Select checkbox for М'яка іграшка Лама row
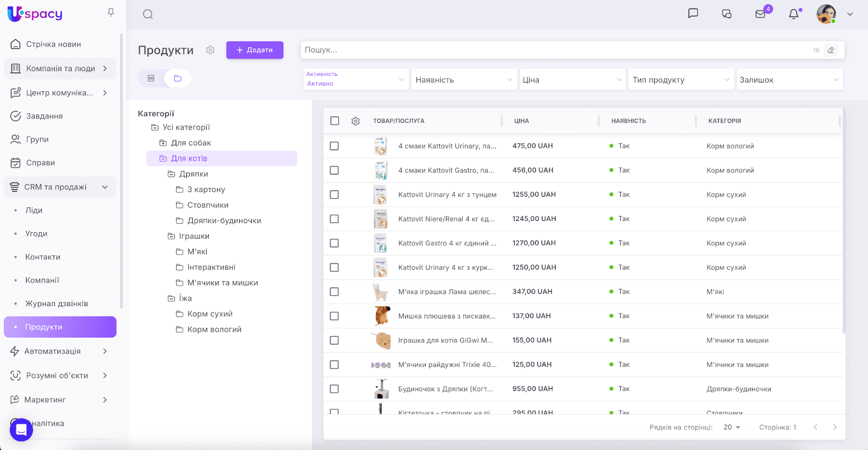Image resolution: width=868 pixels, height=450 pixels. (334, 292)
